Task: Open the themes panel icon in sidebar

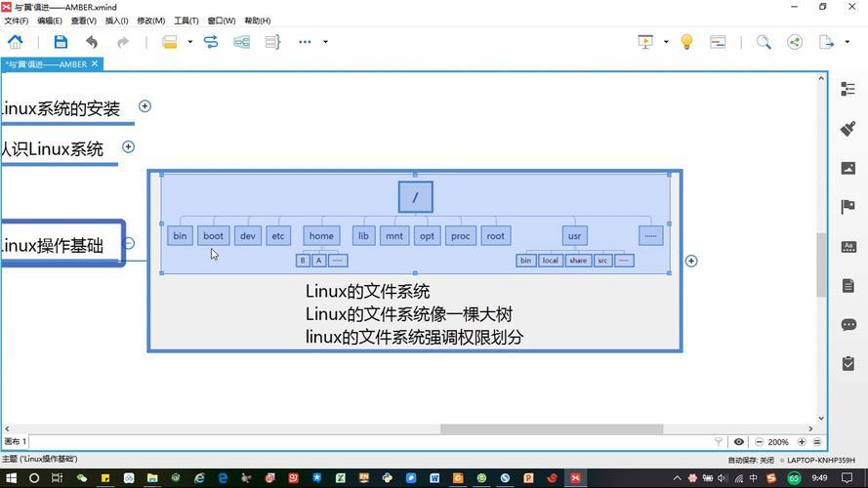Action: tap(848, 246)
